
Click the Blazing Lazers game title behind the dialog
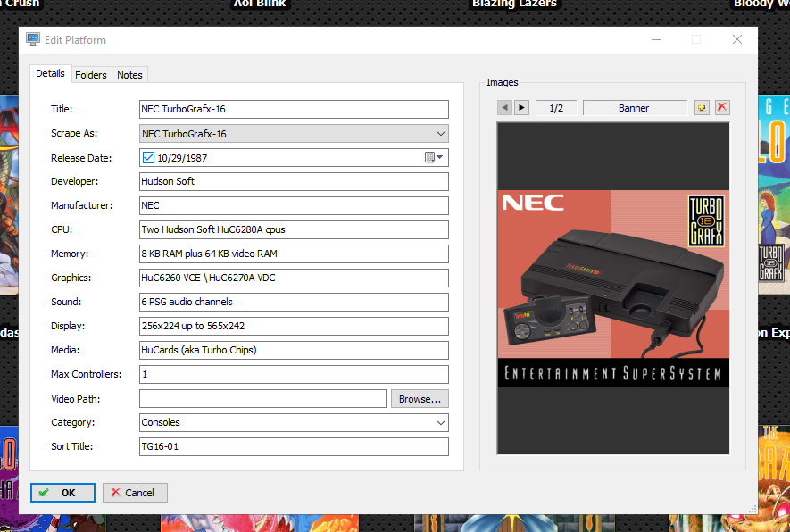[514, 4]
